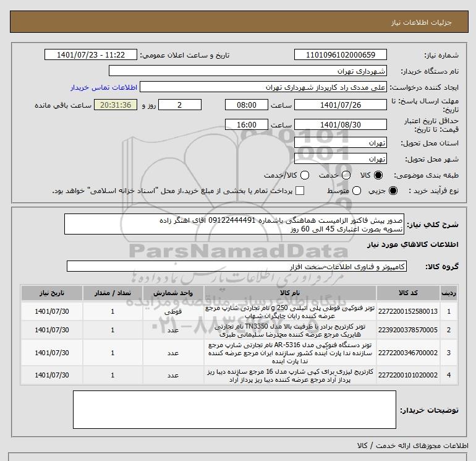
Task: Click the heading اطلاعات کالاهای مورد نیاز
Action: tap(413, 245)
